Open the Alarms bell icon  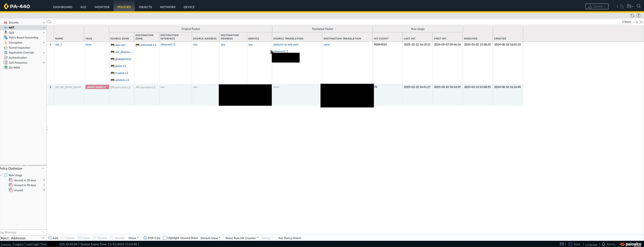coord(604,244)
